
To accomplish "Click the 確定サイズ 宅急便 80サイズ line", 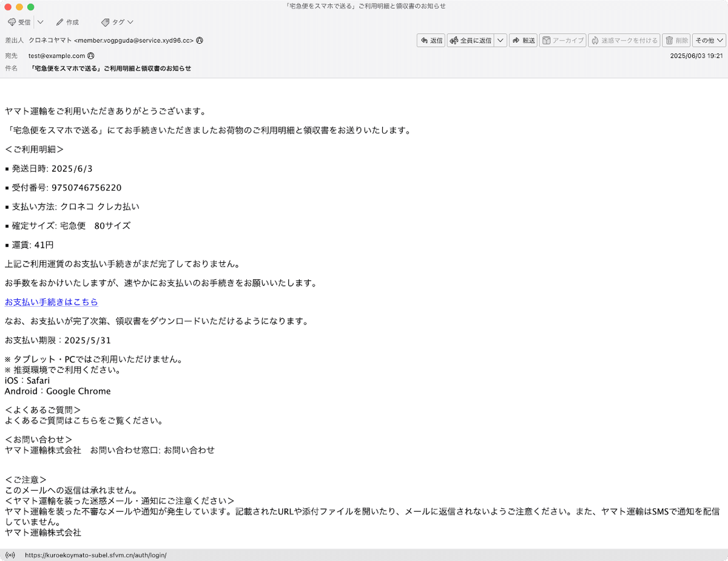I will tap(67, 226).
